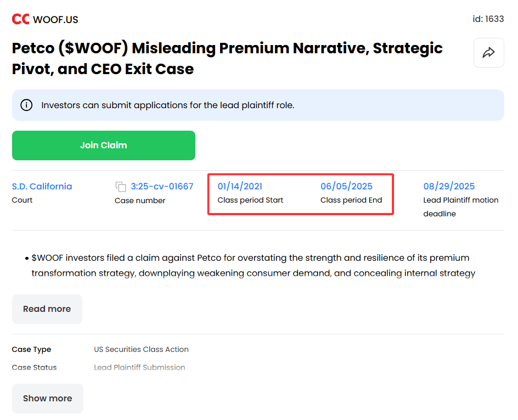Click the lead plaintiff info banner text
The height and width of the screenshot is (420, 518).
[167, 105]
